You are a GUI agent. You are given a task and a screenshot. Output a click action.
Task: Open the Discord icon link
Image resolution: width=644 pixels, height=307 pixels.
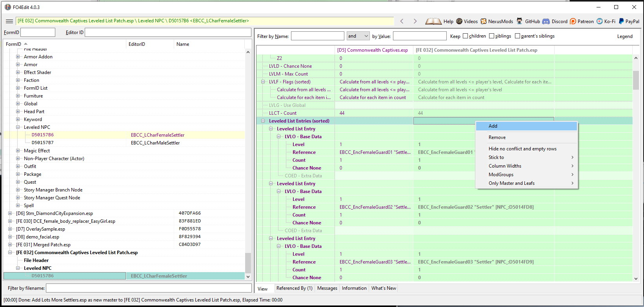[x=546, y=21]
